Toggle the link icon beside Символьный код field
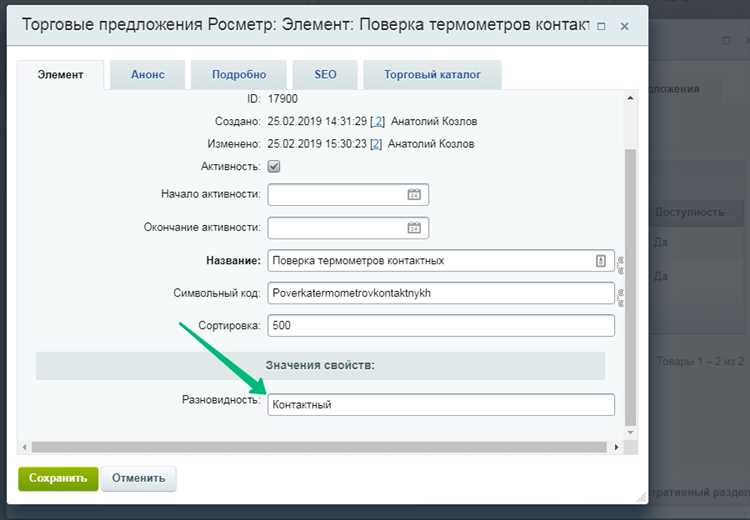Screen dimensions: 750x520 pyautogui.click(x=621, y=297)
